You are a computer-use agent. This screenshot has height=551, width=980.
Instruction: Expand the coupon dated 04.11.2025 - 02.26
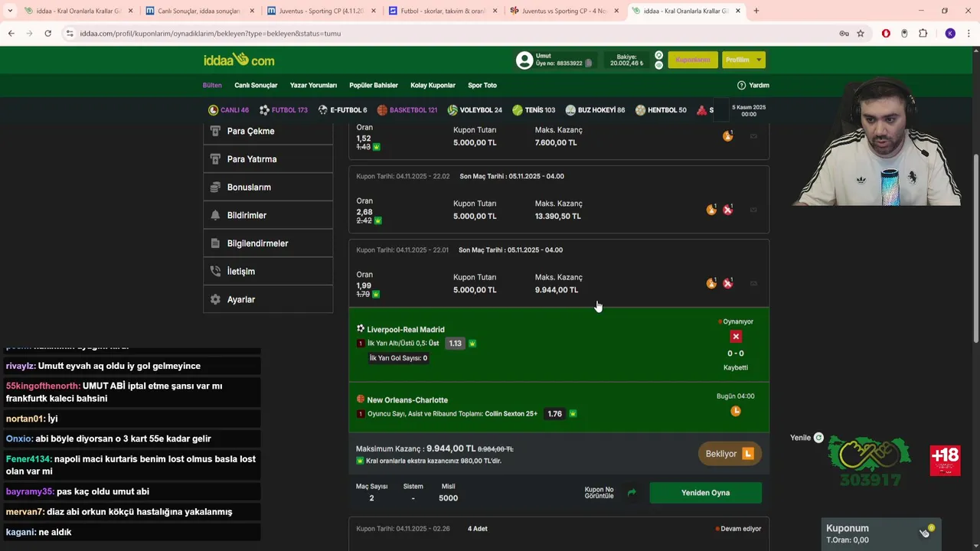(559, 534)
